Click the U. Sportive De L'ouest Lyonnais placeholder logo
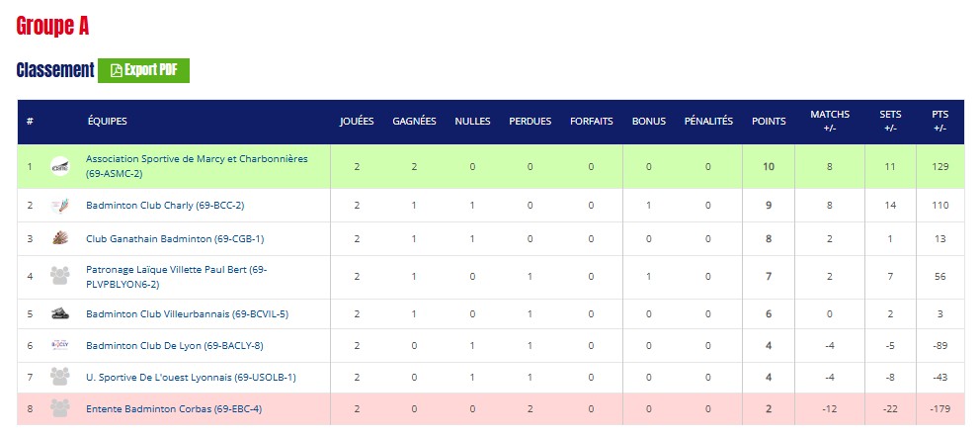 [x=60, y=377]
